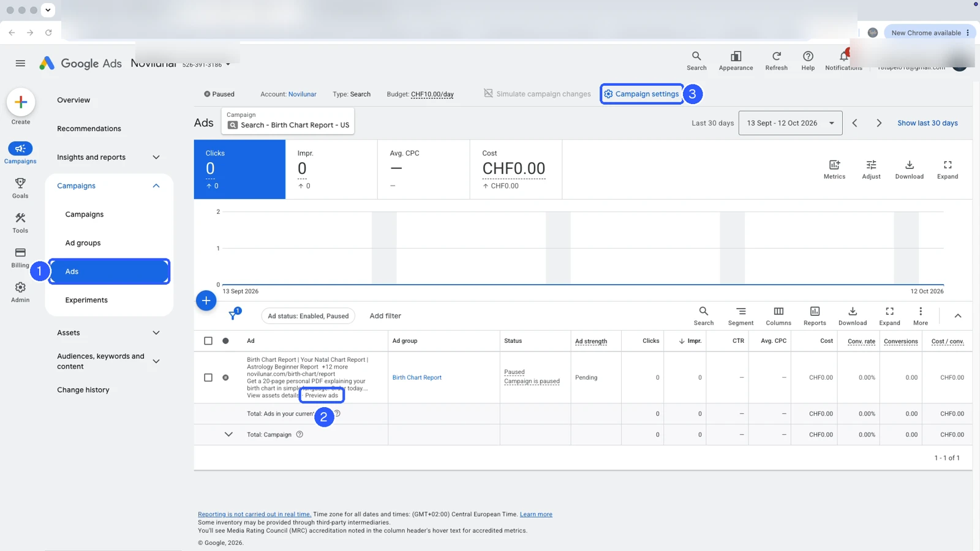Collapse the table toolbar chevron
Image resolution: width=980 pixels, height=551 pixels.
958,316
